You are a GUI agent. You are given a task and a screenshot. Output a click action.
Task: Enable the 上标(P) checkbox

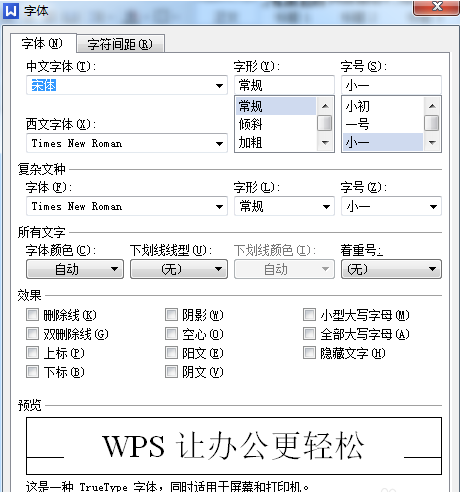click(32, 353)
